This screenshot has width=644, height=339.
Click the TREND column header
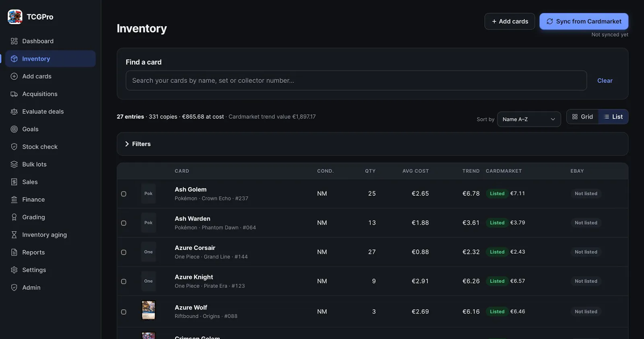[471, 171]
